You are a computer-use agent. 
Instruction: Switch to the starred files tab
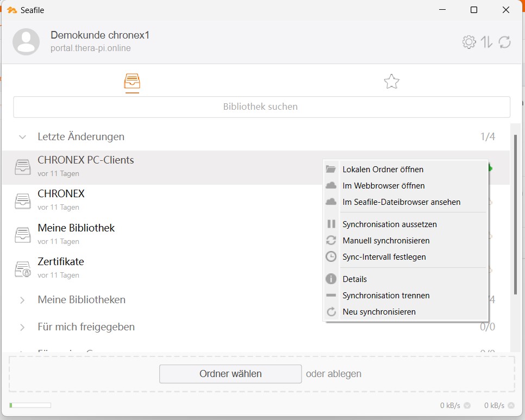391,82
